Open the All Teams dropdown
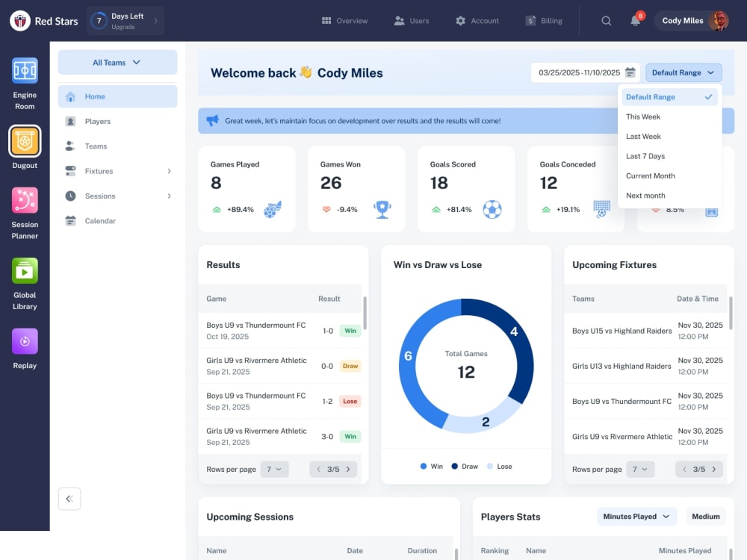This screenshot has width=747, height=560. click(118, 63)
